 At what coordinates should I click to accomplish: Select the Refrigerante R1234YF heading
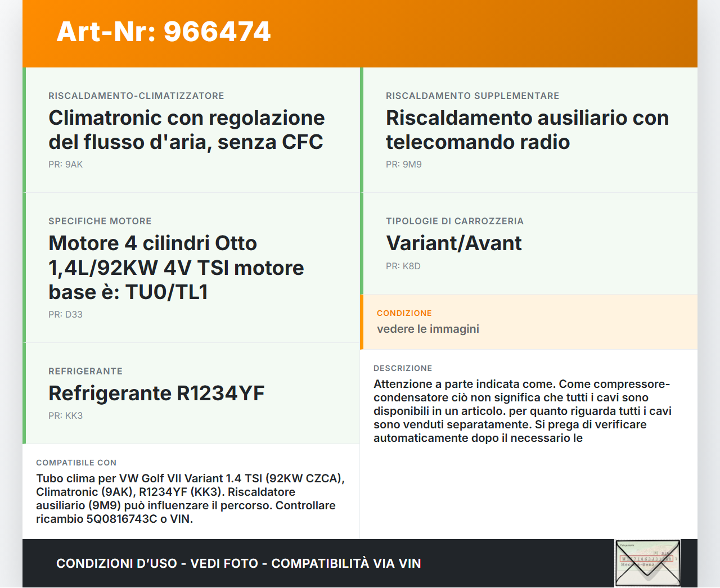tap(156, 393)
